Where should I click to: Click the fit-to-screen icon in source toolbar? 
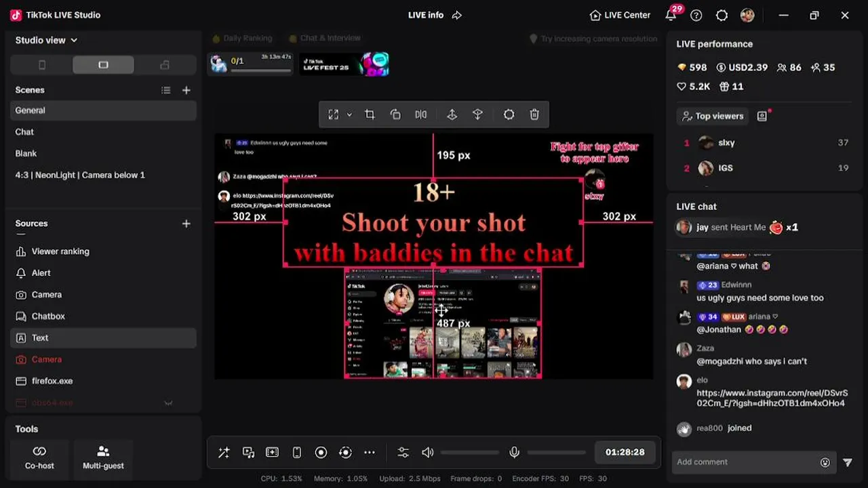tap(333, 115)
